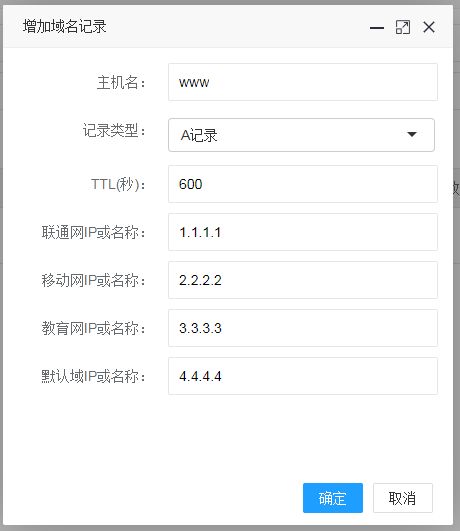Minimize the 增加域名记录 dialog
Image resolution: width=460 pixels, height=531 pixels.
(377, 27)
